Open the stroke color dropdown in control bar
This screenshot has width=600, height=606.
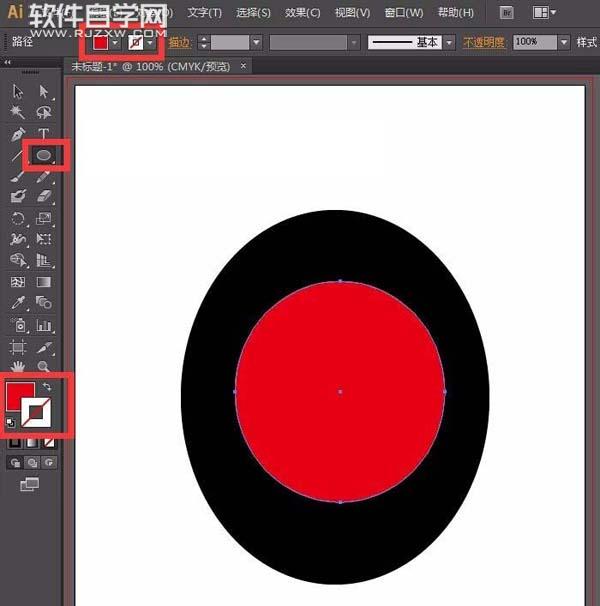pyautogui.click(x=151, y=44)
